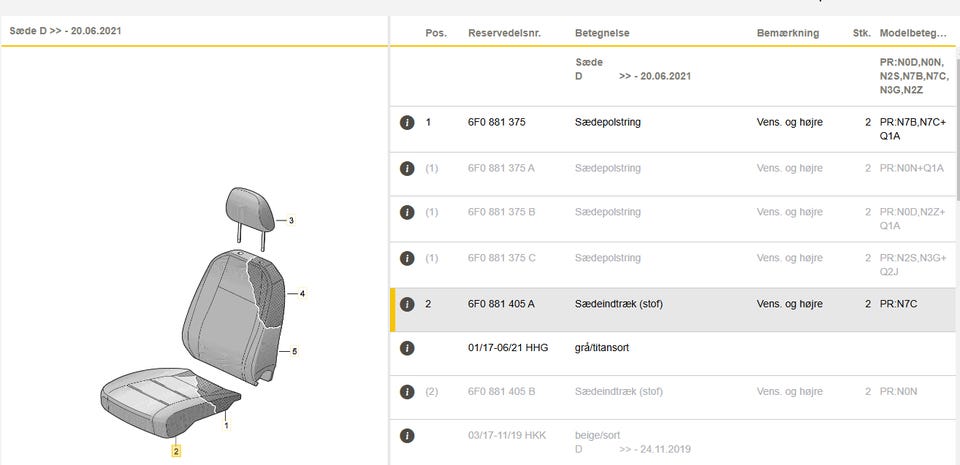Image resolution: width=960 pixels, height=465 pixels.
Task: Click info icon for part 6F0 881 375
Action: coord(407,122)
